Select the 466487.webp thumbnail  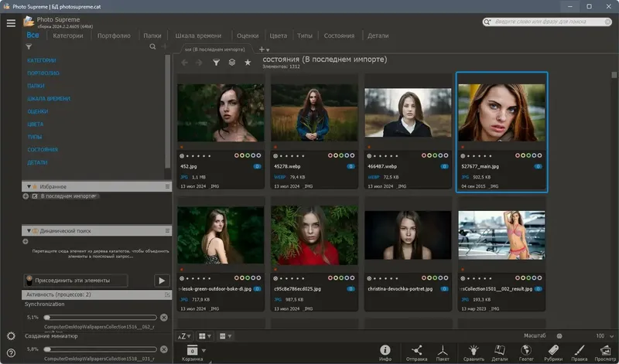[x=408, y=113]
